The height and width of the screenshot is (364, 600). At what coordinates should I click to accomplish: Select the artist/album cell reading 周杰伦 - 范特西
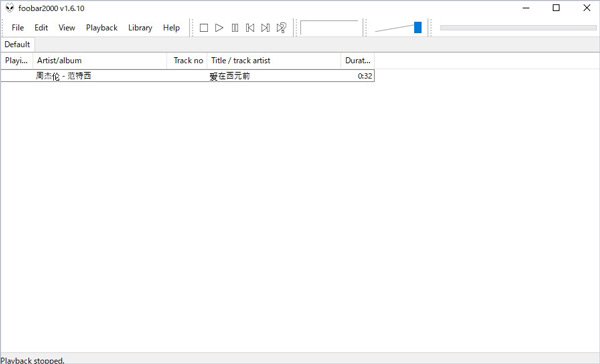point(64,76)
